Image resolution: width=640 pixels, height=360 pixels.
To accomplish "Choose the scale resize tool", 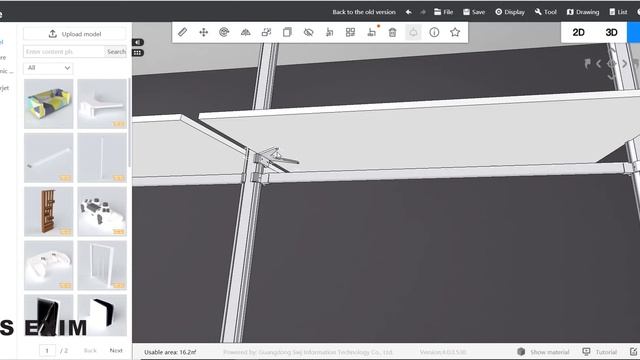I will click(266, 32).
